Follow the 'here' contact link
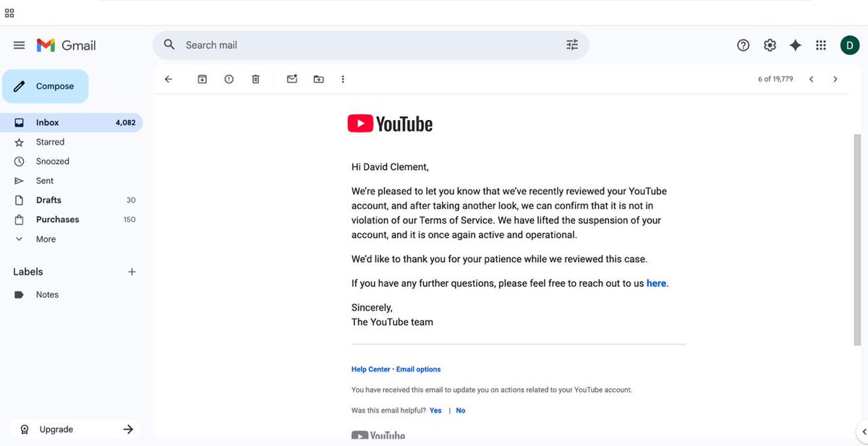Screen dimensions: 868x446 656,283
